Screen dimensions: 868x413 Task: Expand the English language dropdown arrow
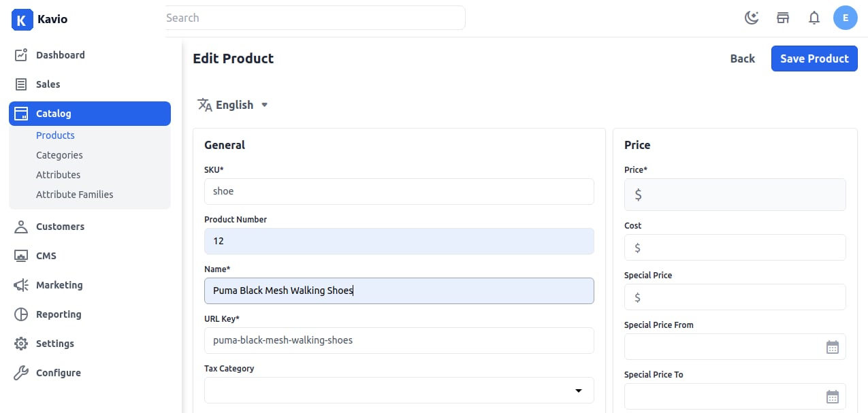click(x=265, y=105)
